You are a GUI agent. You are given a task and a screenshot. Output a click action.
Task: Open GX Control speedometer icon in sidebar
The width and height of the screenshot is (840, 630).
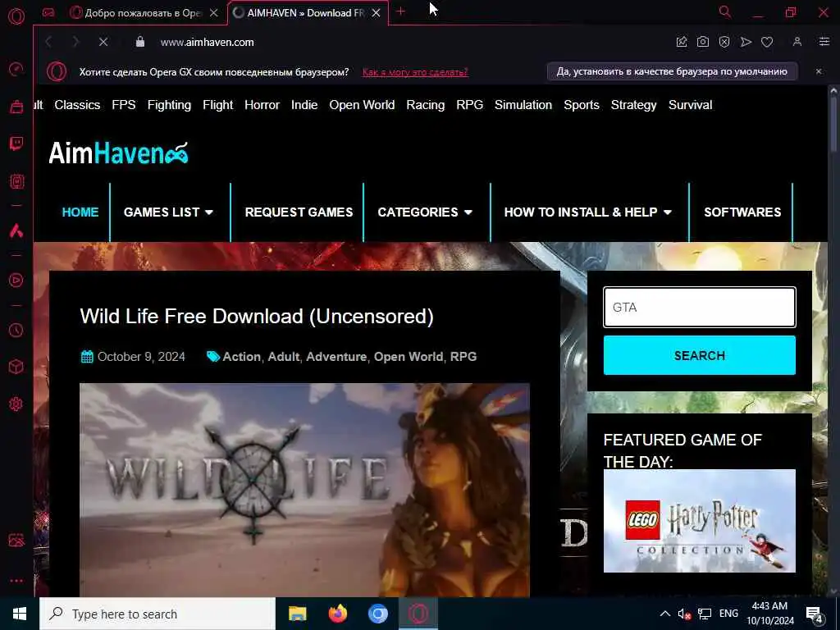click(x=16, y=69)
